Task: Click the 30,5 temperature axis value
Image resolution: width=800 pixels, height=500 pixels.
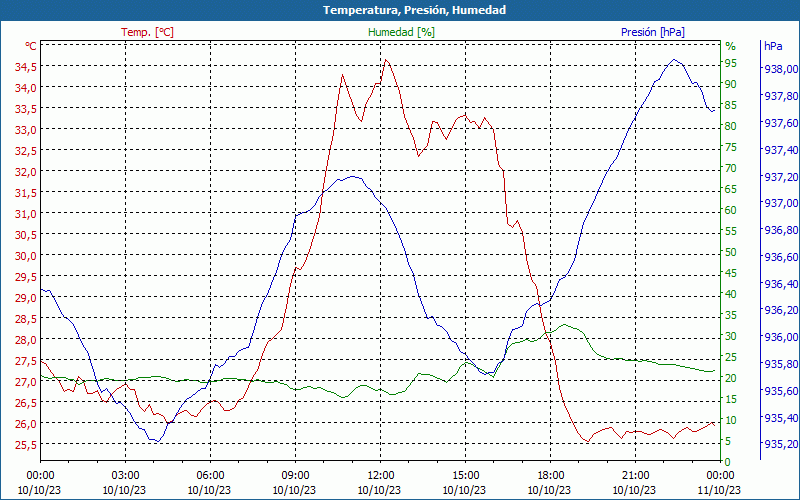Action: pyautogui.click(x=24, y=235)
